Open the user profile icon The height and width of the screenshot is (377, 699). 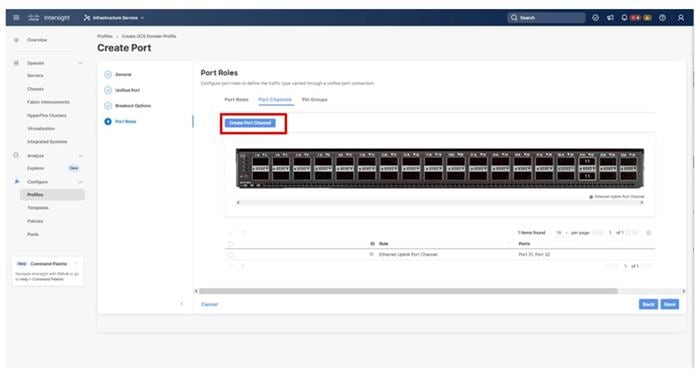tap(681, 17)
